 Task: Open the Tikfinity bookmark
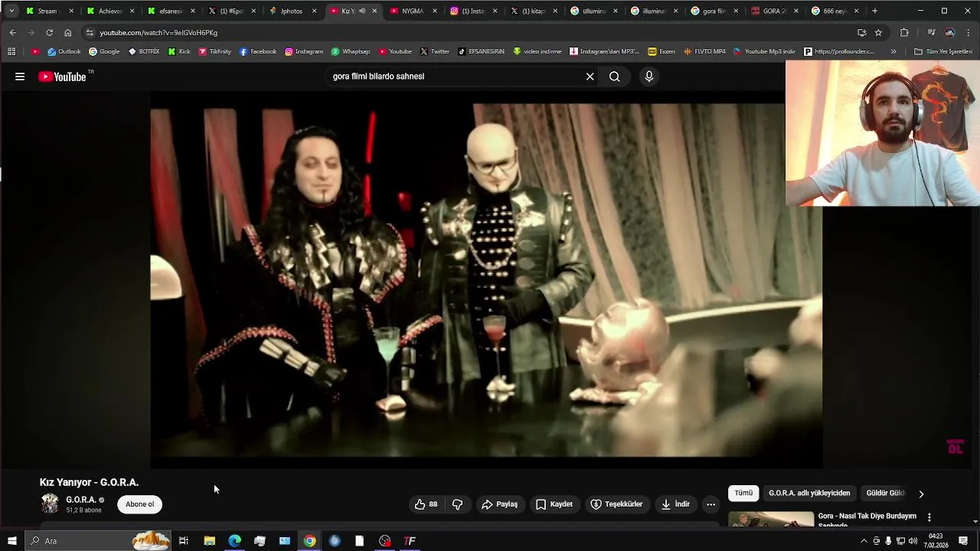214,51
